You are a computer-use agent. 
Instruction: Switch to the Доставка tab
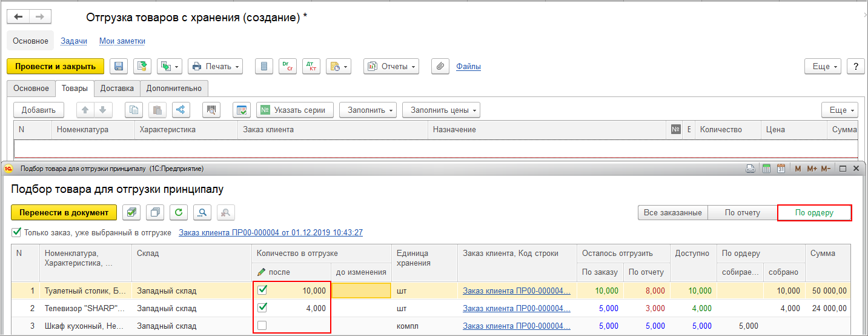coord(117,88)
